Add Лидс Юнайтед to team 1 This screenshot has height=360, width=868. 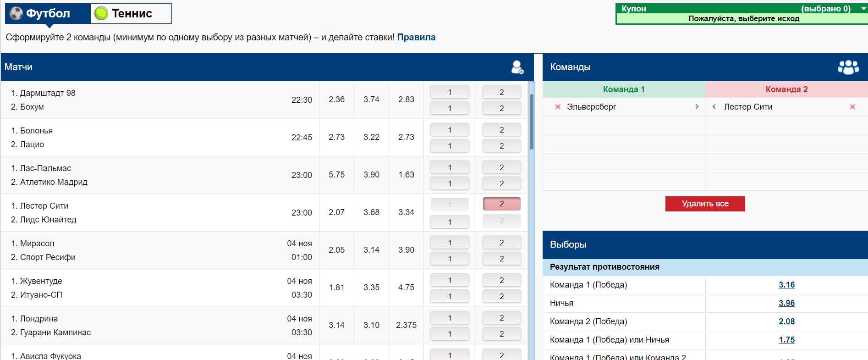[x=450, y=222]
